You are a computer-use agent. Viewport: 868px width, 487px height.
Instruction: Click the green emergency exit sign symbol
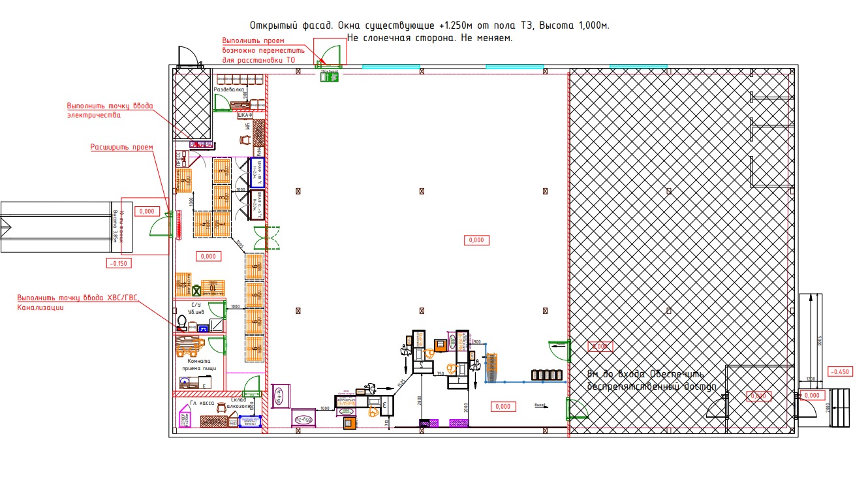pyautogui.click(x=329, y=77)
